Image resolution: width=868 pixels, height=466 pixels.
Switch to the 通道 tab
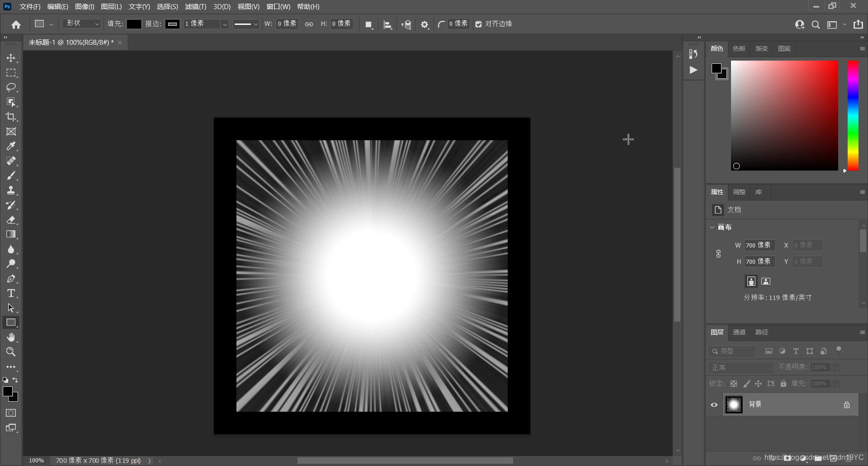739,332
